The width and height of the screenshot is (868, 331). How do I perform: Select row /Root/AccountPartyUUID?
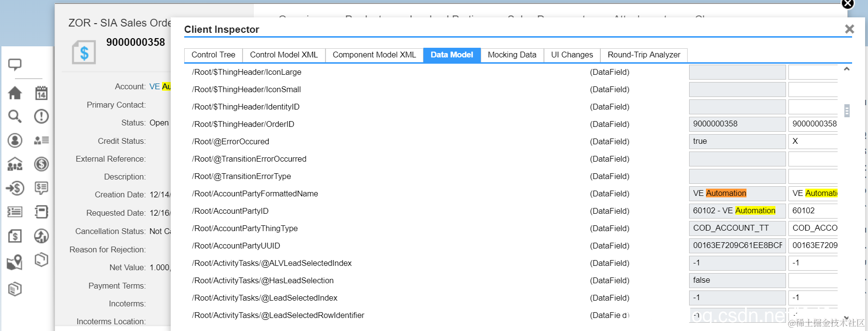click(236, 246)
